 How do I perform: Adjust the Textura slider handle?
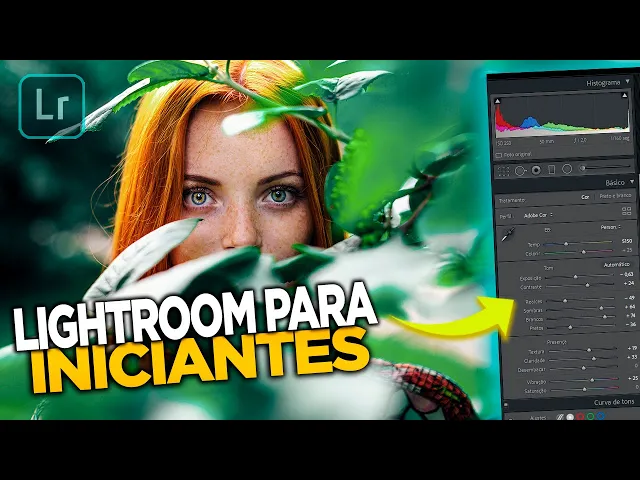(589, 350)
